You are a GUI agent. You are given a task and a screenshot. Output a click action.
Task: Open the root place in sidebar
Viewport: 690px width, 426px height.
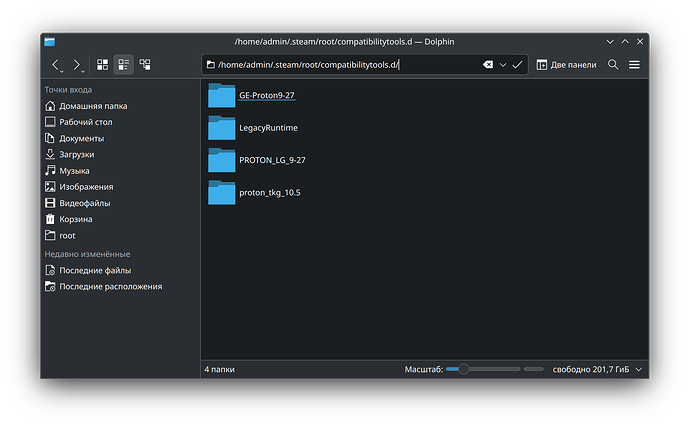(121, 235)
